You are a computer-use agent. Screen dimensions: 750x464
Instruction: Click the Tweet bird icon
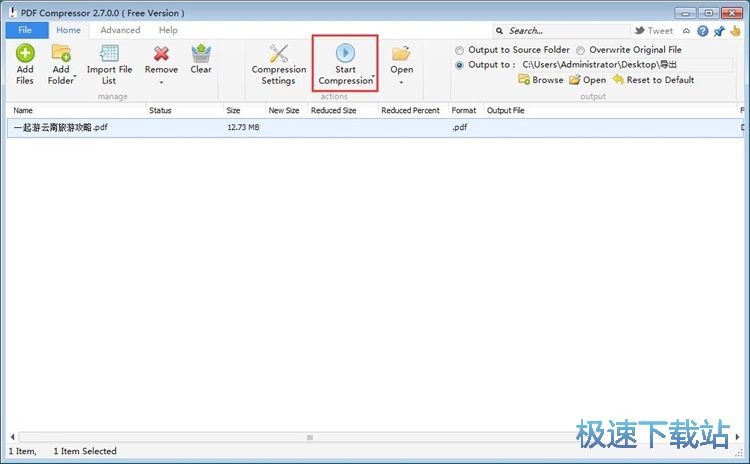coord(640,31)
